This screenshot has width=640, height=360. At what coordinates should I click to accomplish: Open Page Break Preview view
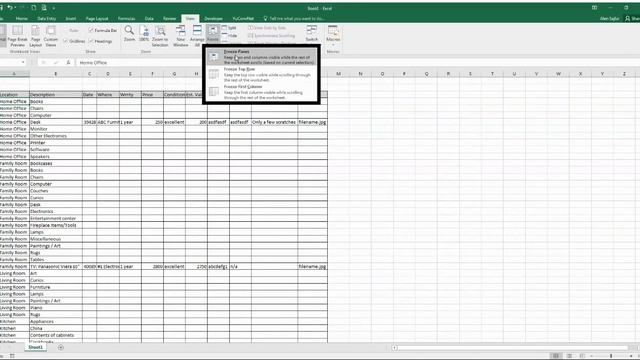[17, 36]
